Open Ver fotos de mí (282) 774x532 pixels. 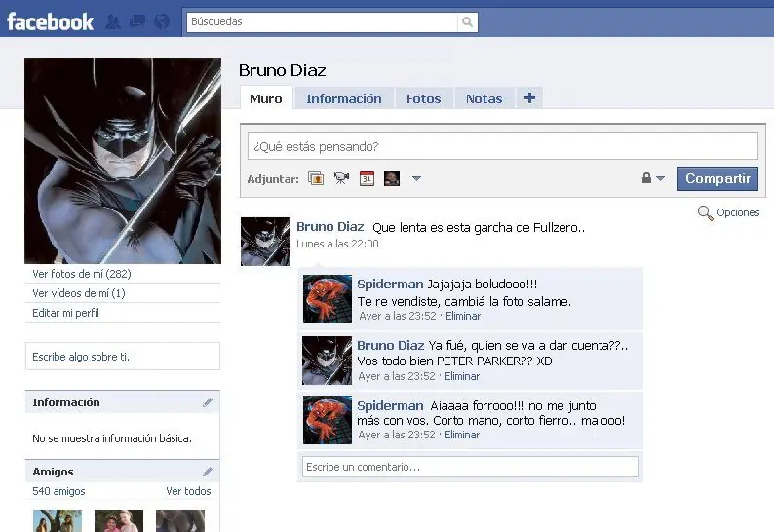82,274
